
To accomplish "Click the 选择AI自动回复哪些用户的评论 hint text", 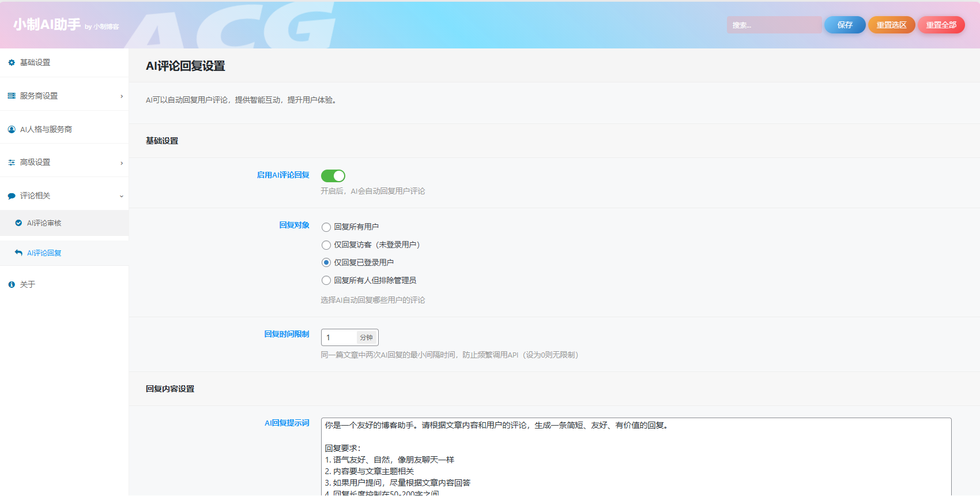I will (x=373, y=300).
